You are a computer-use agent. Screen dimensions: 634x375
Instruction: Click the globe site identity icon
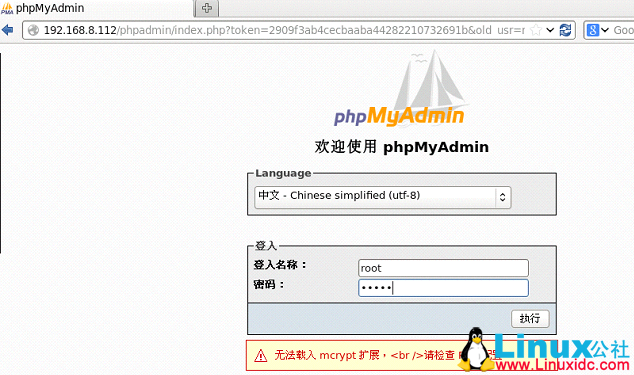pos(33,30)
